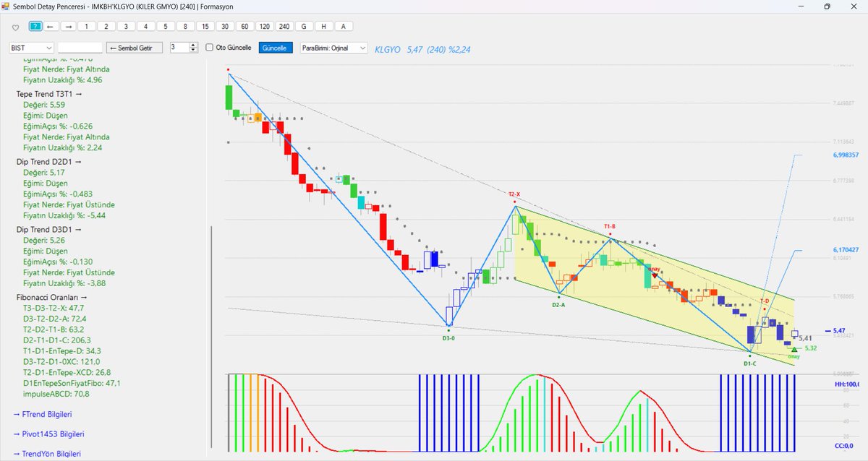Click the symbol text input field
The width and height of the screenshot is (868, 461).
80,48
